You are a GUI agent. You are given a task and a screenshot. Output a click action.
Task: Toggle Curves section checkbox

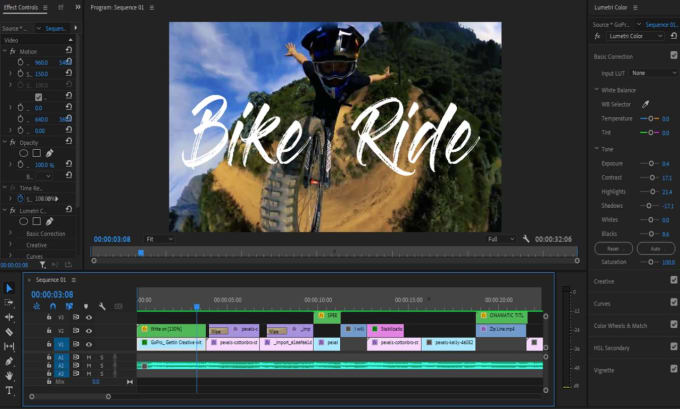[673, 302]
